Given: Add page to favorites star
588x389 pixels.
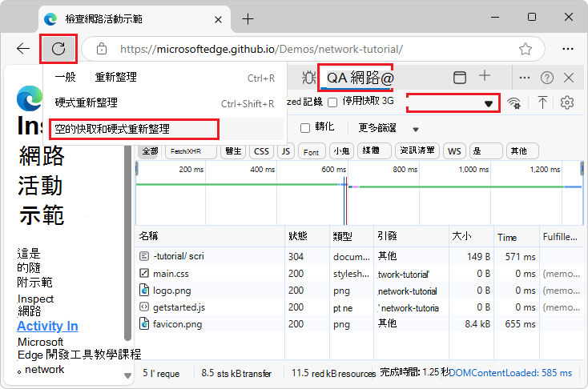Looking at the screenshot, I should click(x=526, y=49).
